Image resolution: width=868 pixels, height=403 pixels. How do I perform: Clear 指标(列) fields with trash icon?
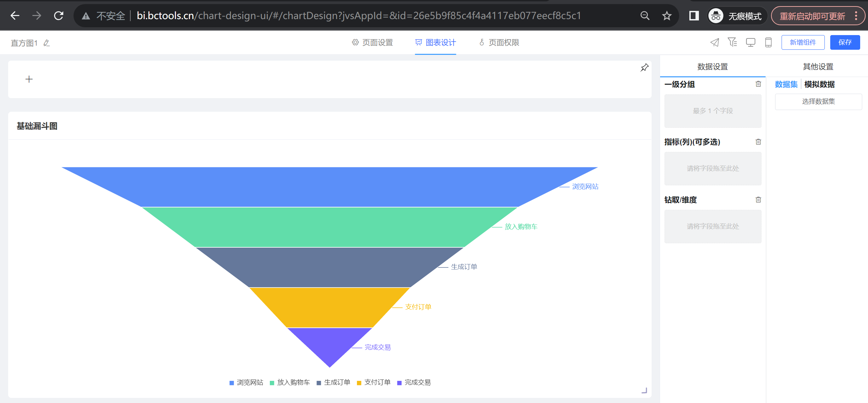(758, 142)
